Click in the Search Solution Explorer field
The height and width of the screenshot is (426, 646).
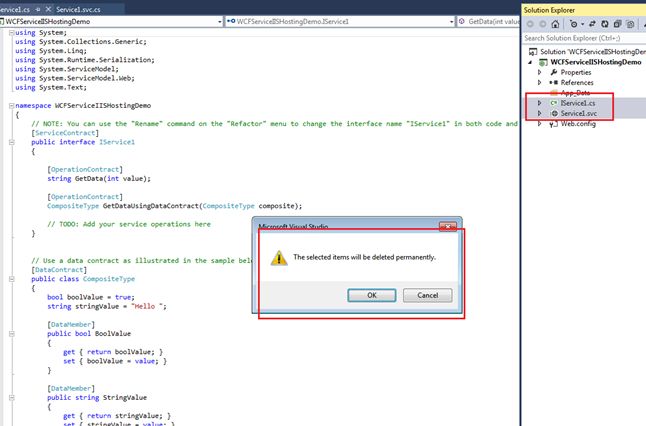click(584, 38)
